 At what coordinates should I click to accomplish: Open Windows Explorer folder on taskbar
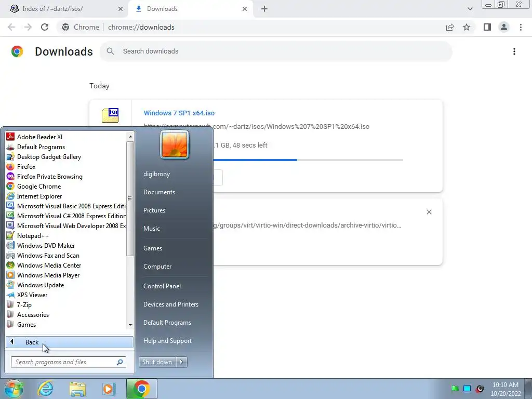pos(77,389)
